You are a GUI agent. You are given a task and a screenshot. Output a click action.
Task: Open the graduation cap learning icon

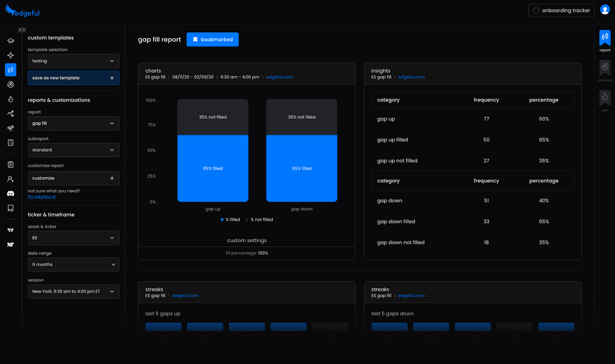pos(10,41)
